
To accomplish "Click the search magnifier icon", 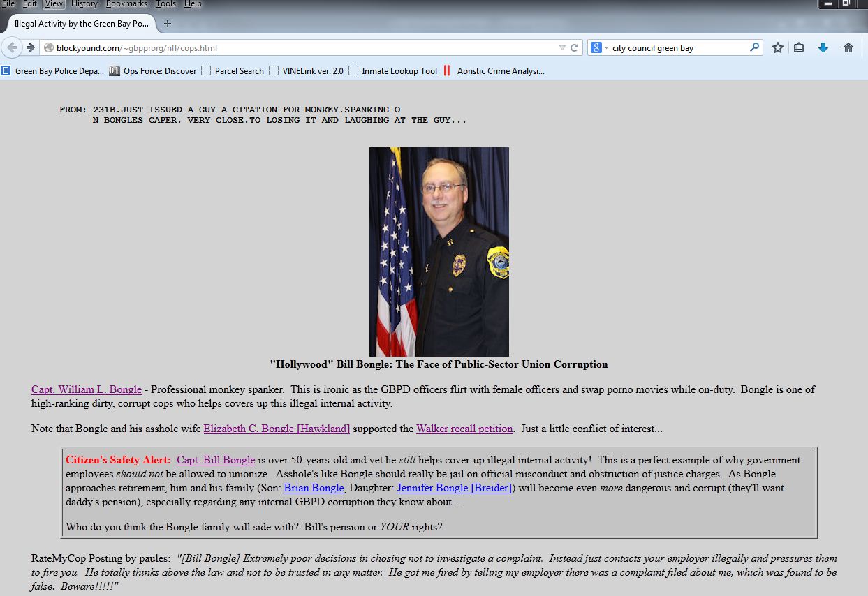I will click(754, 47).
